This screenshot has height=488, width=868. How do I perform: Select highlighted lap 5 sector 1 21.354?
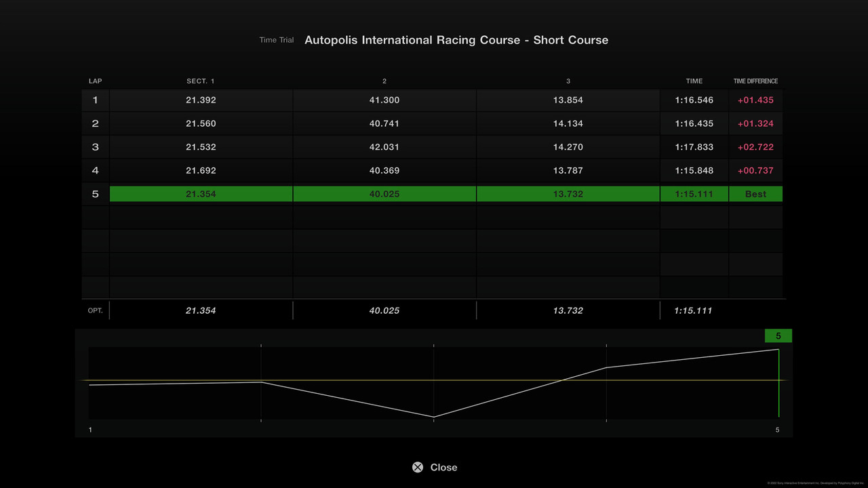click(201, 194)
